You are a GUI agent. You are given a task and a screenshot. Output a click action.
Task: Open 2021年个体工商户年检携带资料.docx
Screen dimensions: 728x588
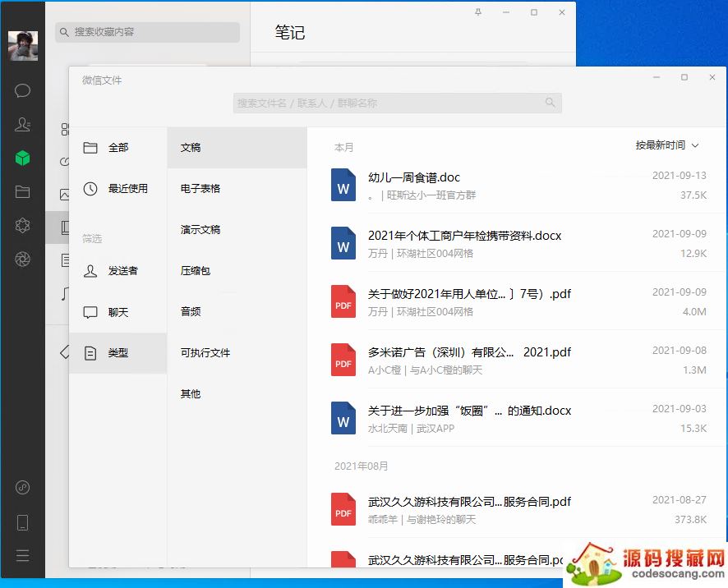[464, 236]
